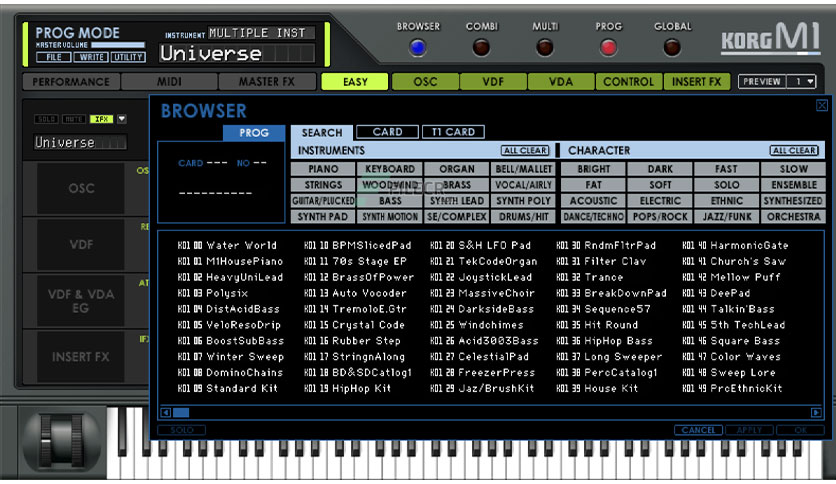This screenshot has height=484, width=836.
Task: Click the scrollbar right arrow in program list
Action: tap(816, 412)
